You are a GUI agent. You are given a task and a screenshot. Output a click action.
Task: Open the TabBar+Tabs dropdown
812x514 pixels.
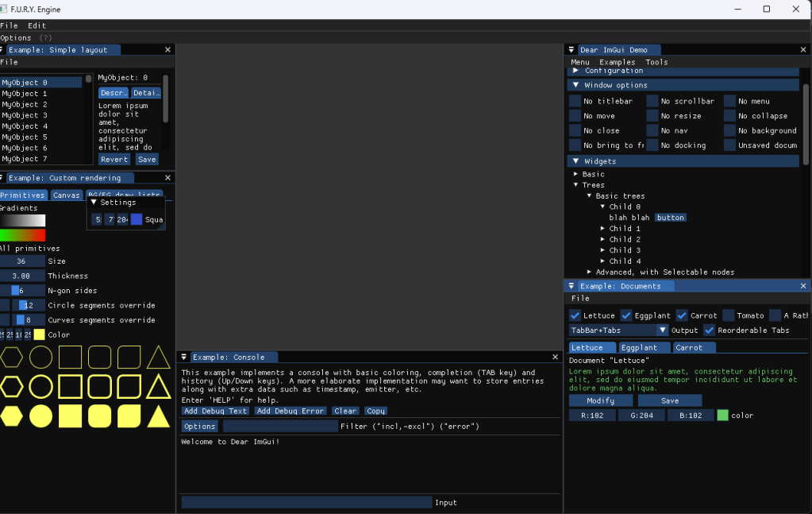coord(618,330)
